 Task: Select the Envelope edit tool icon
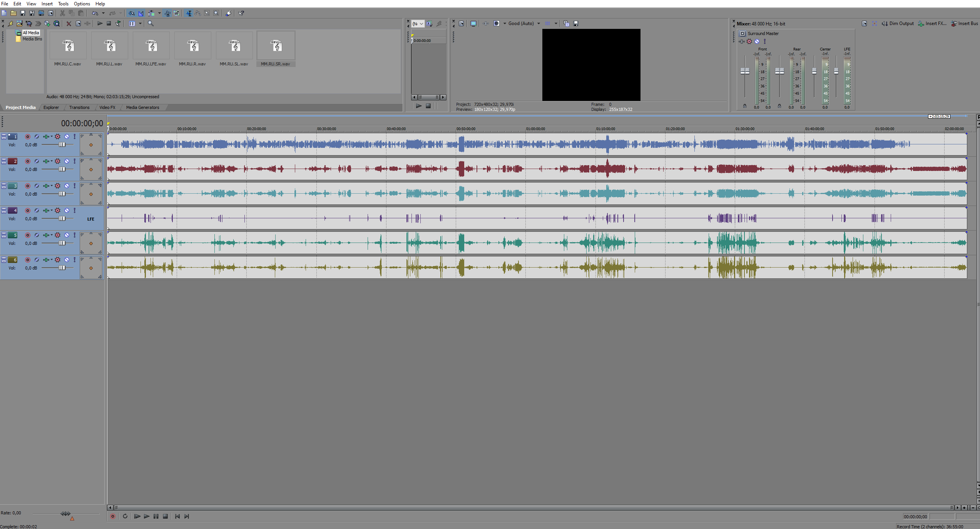[x=198, y=13]
